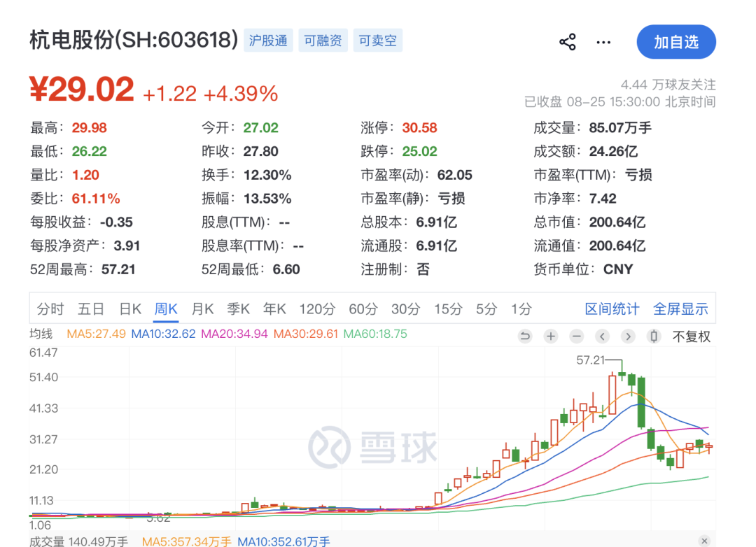Screen dimensions: 756x547
Task: Toggle the candlestick style icon
Action: click(654, 336)
